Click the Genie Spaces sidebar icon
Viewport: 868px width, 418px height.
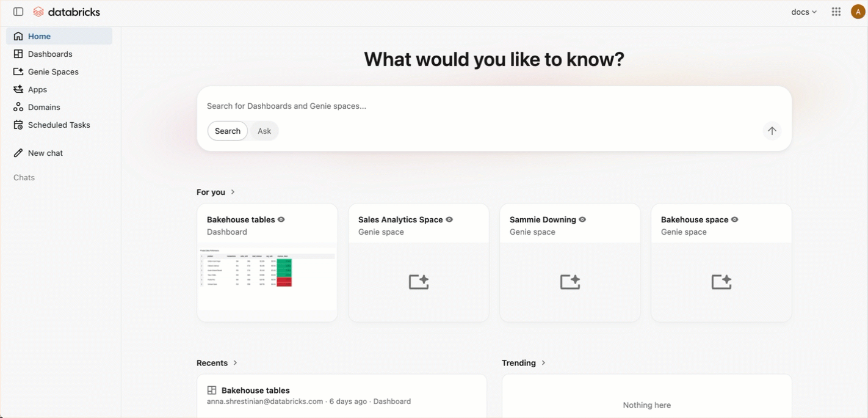pyautogui.click(x=18, y=71)
